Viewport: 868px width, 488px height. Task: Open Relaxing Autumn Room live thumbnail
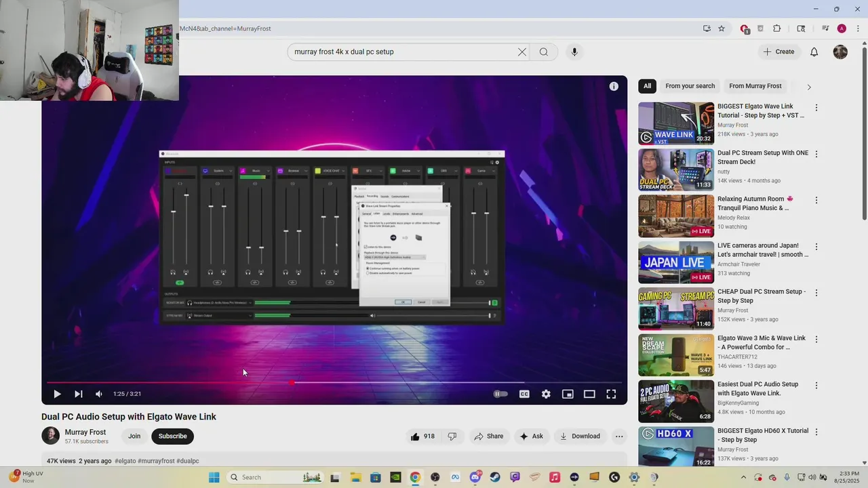click(x=676, y=216)
